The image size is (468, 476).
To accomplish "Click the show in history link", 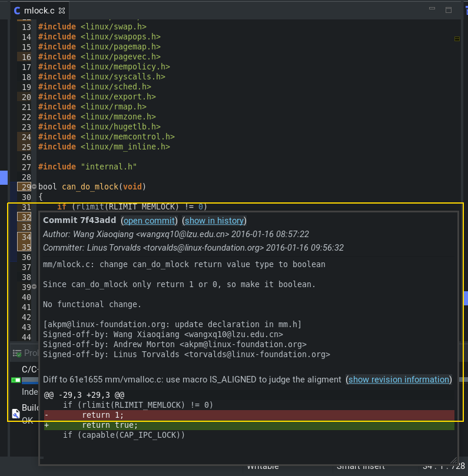I will [x=215, y=221].
